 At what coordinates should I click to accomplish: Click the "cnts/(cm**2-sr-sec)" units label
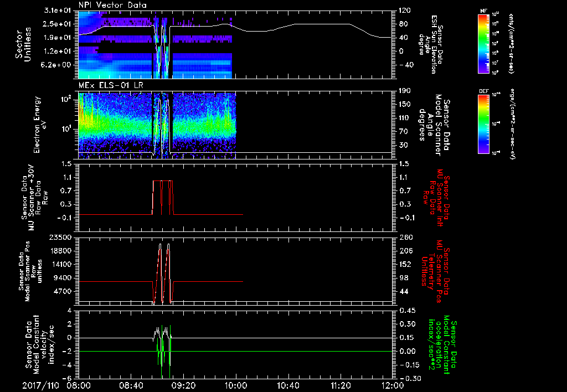point(511,44)
